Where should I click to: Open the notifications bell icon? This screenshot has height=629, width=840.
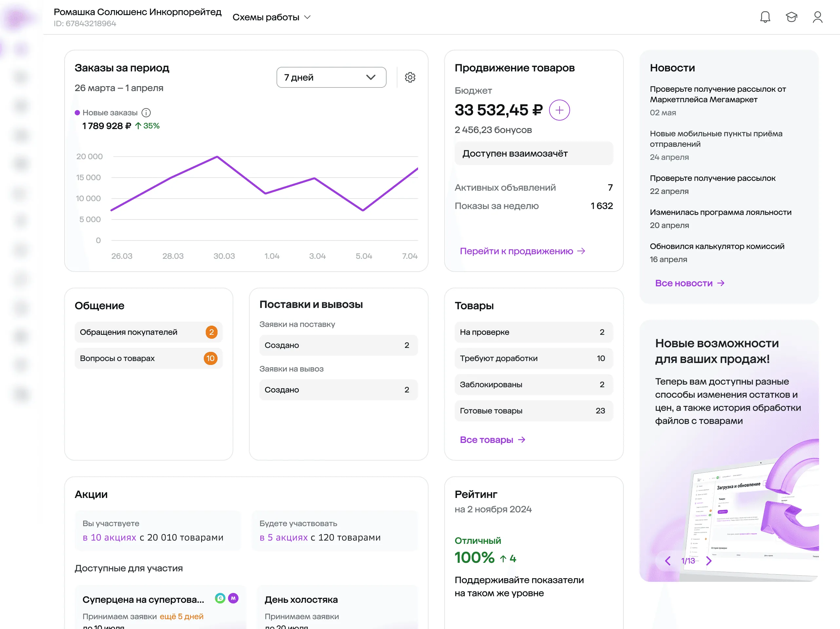(x=765, y=17)
